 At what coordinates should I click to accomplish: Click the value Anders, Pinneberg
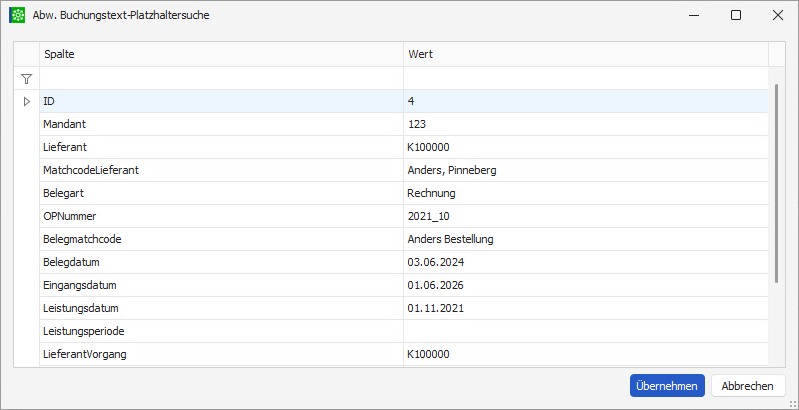[452, 171]
